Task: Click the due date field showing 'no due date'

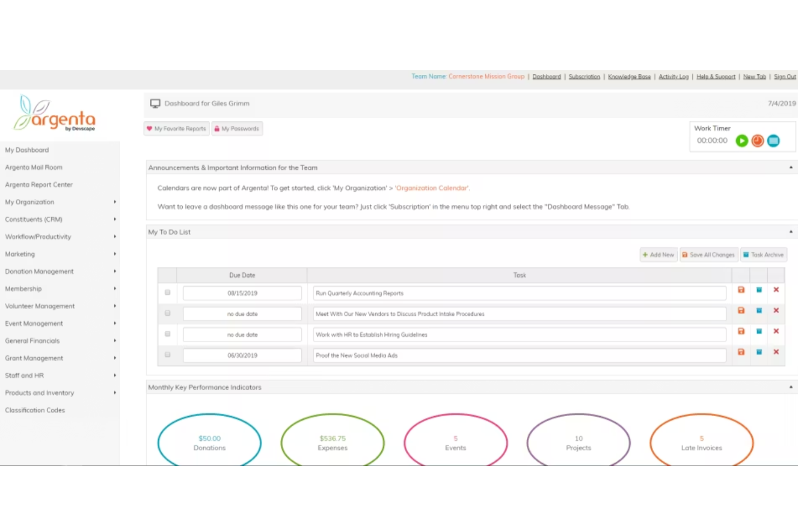Action: click(242, 313)
